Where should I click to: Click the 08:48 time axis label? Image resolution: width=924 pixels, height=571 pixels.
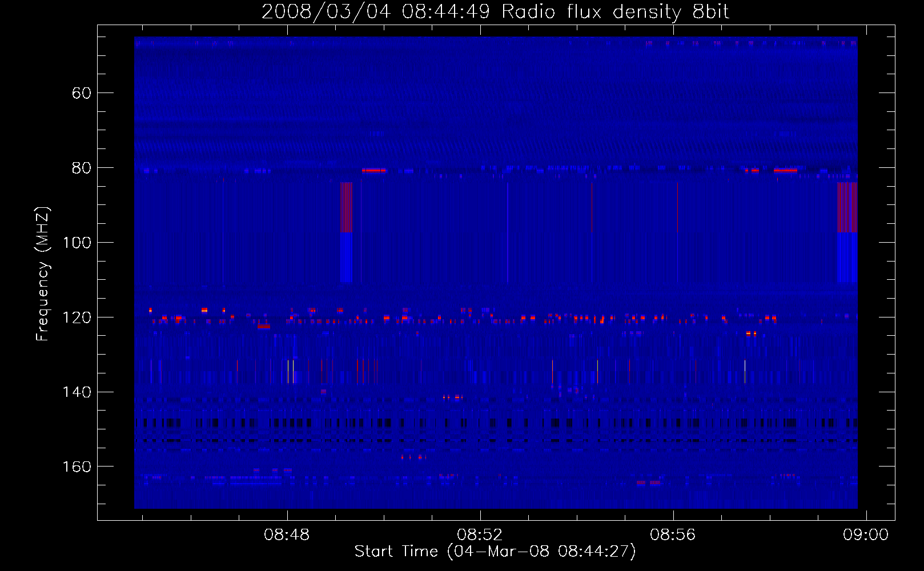(287, 534)
